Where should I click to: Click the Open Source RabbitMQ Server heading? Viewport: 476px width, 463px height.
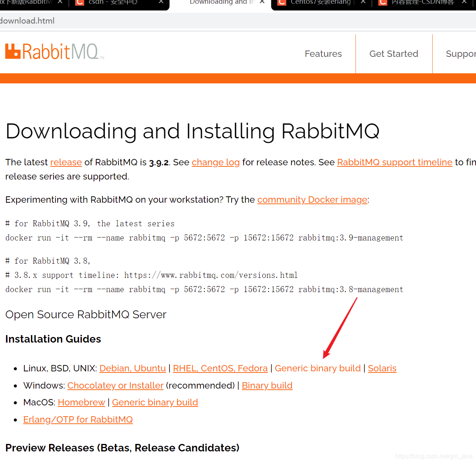coord(86,315)
